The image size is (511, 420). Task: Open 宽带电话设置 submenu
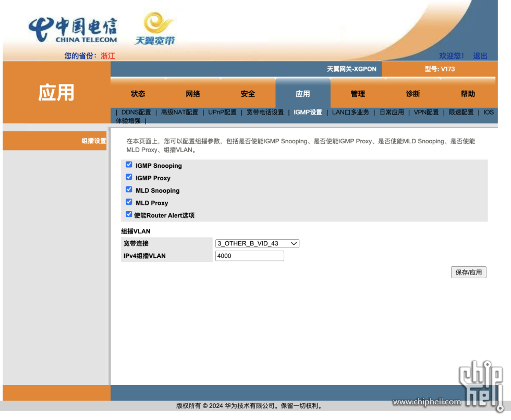(x=265, y=113)
